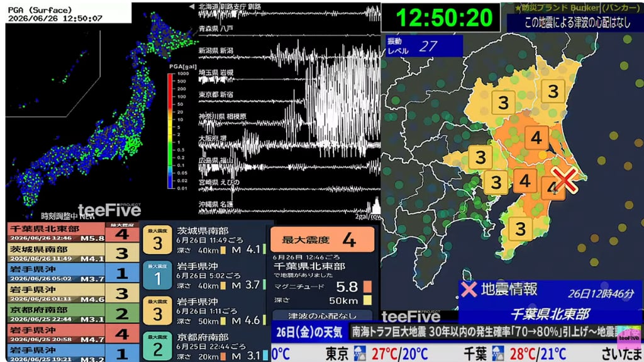
Task: Click the Chiba 28℃/21℃ temperature reading
Action: coord(537,354)
